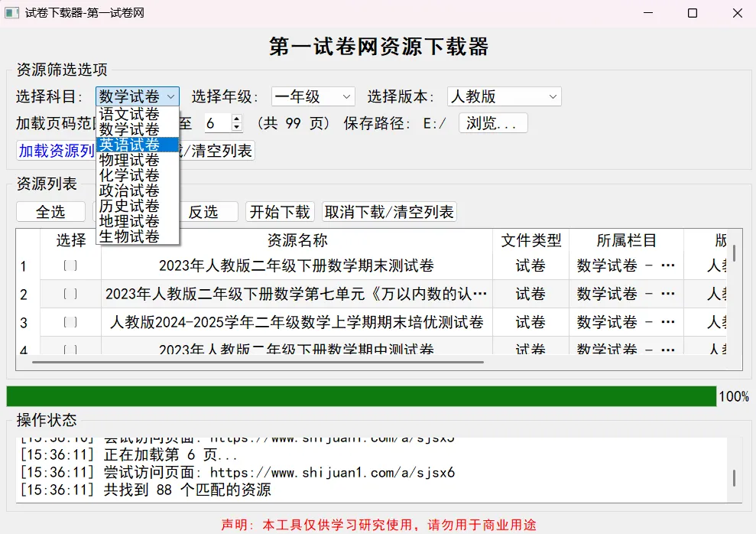Decrease end page number with down arrow
Image resolution: width=756 pixels, height=534 pixels.
(x=237, y=127)
